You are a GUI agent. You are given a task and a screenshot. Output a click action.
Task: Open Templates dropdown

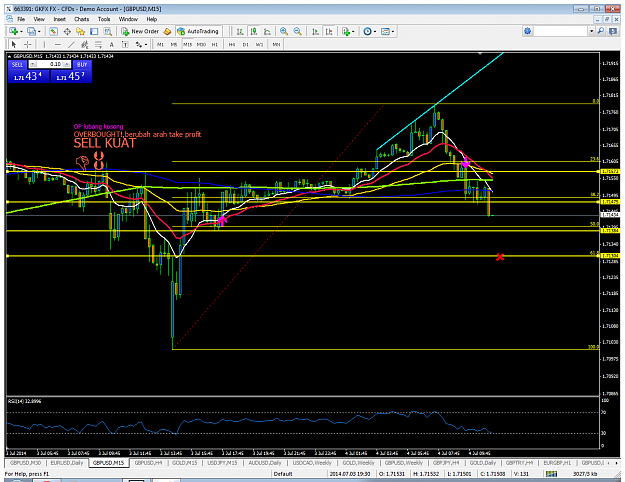pyautogui.click(x=387, y=31)
